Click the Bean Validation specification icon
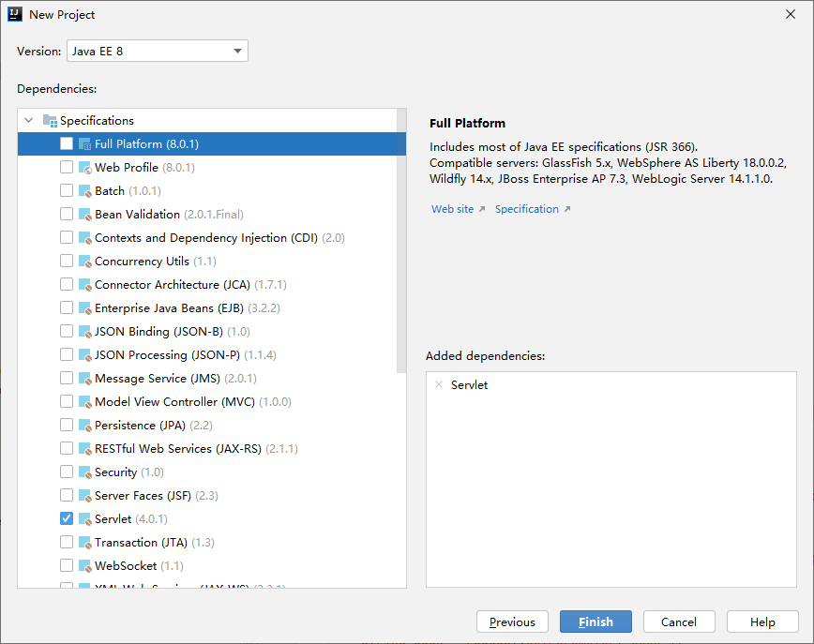 85,215
